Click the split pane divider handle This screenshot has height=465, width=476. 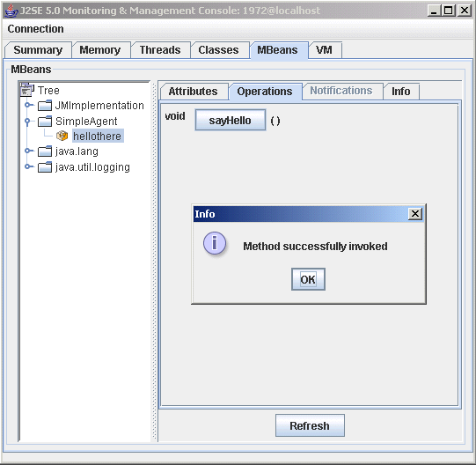[155, 262]
